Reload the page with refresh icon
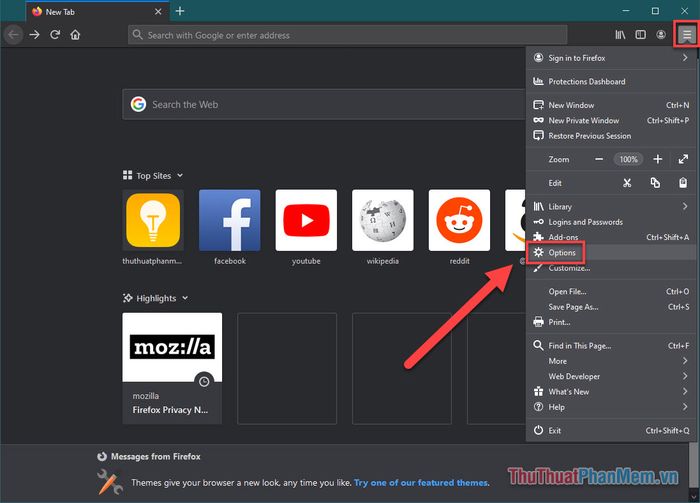The height and width of the screenshot is (503, 700). point(55,35)
